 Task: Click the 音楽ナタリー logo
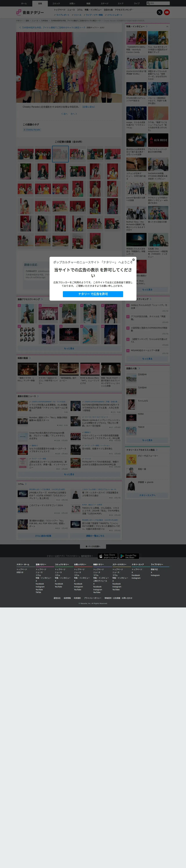(30, 12)
